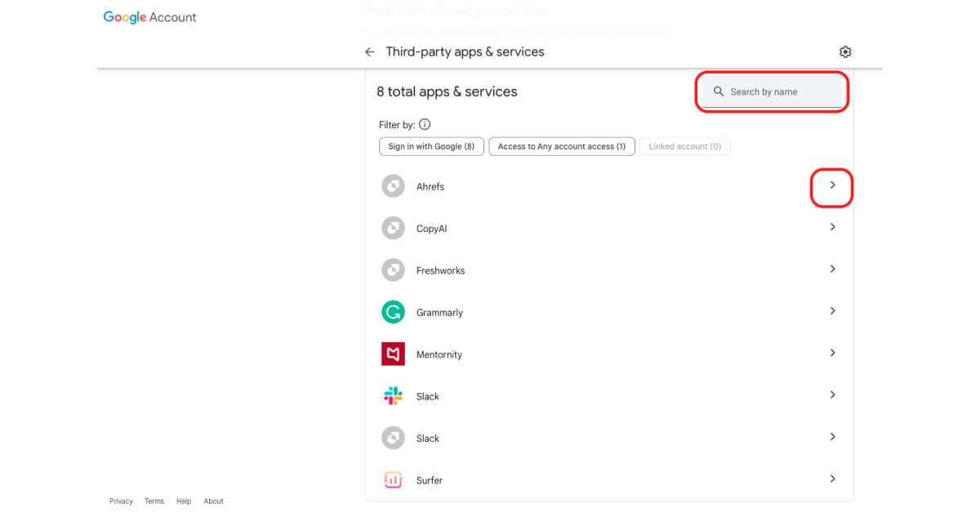Open the Terms footer link
This screenshot has width=980, height=513.
pyautogui.click(x=154, y=502)
